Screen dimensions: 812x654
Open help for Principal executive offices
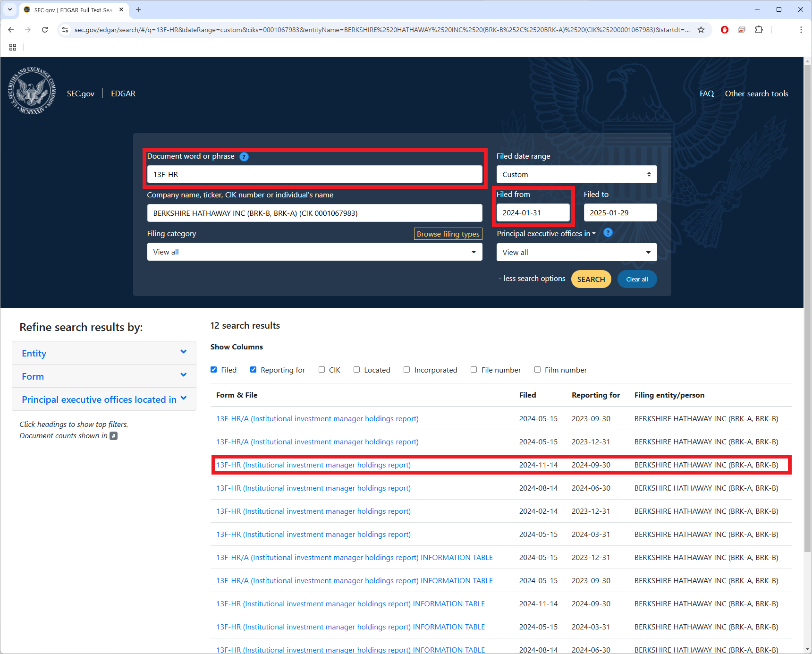tap(608, 232)
